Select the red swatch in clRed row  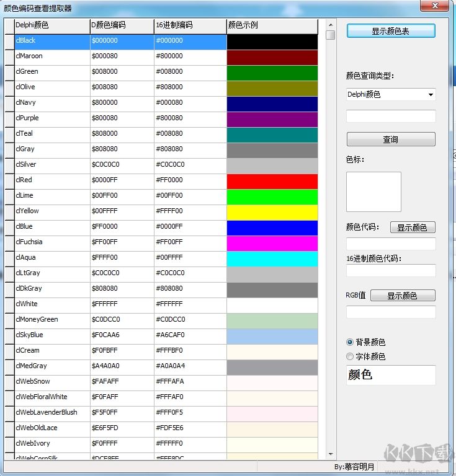point(272,181)
